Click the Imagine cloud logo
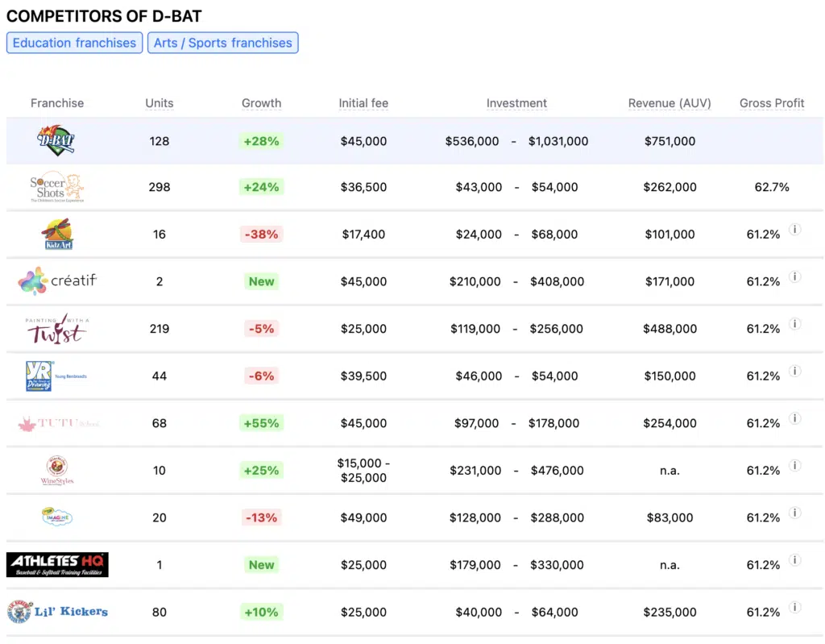 tap(57, 517)
